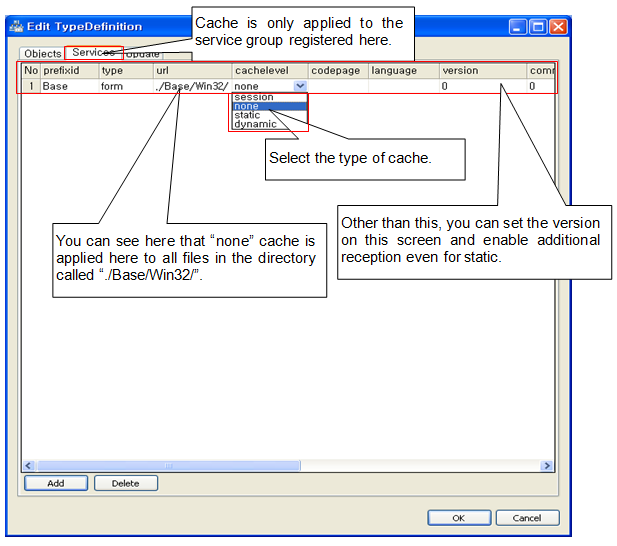Viewport: 617px width, 546px height.
Task: Close the Edit TypeDefinition window
Action: (558, 27)
